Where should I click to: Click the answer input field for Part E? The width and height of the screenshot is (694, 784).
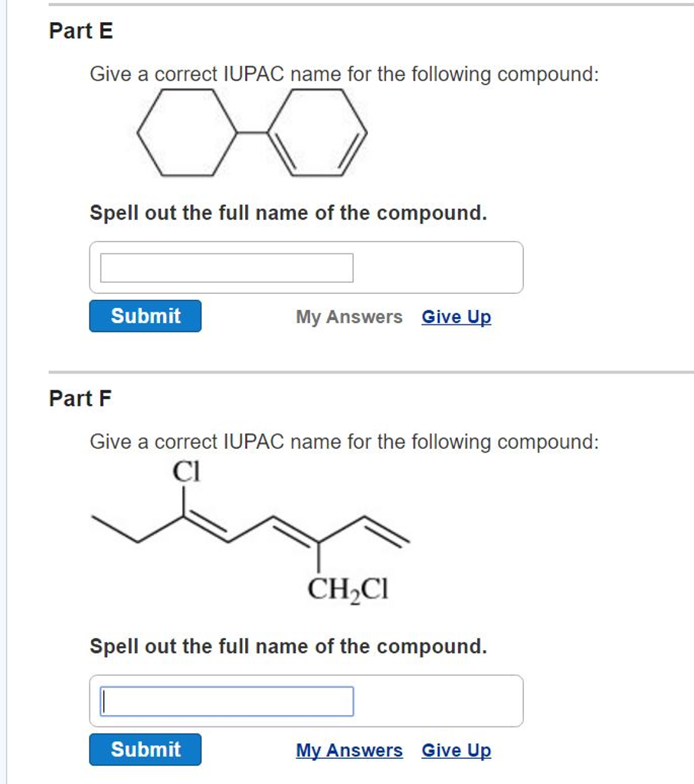(x=226, y=267)
